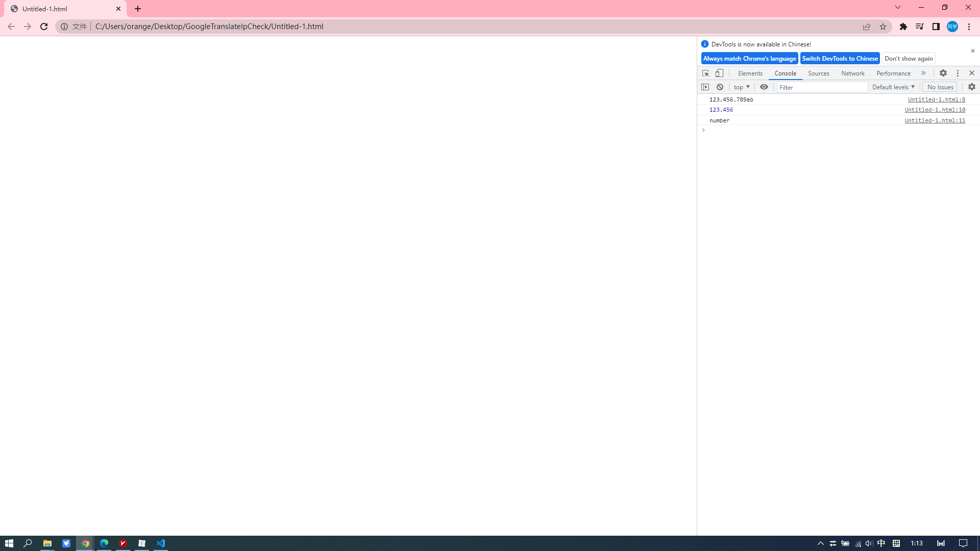
Task: Click the Filter input field in console
Action: click(x=820, y=87)
